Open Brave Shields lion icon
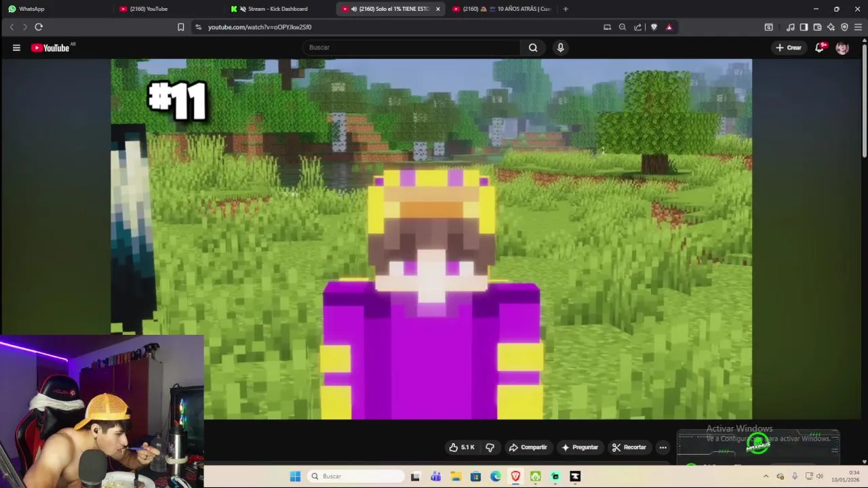868x488 pixels. [654, 27]
